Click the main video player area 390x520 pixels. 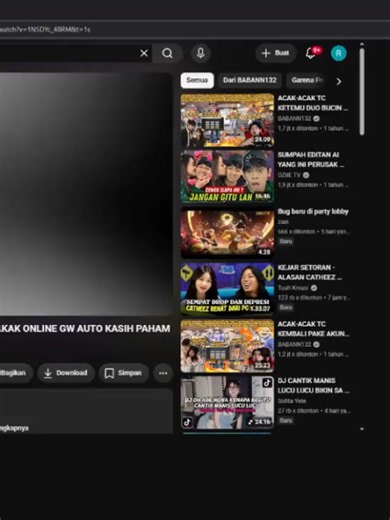[86, 194]
